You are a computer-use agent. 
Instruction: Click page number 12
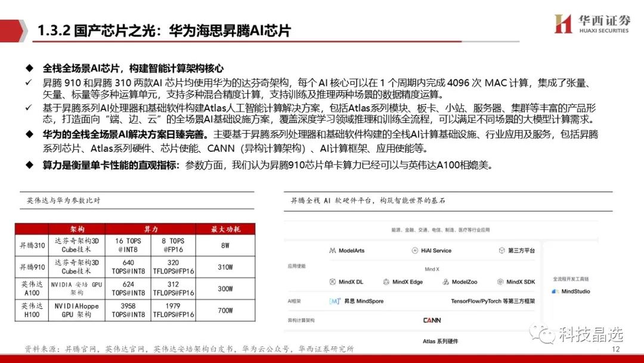[x=615, y=349]
